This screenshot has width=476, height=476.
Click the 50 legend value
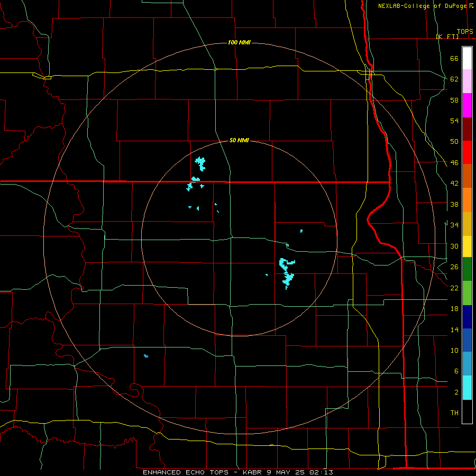coord(454,142)
